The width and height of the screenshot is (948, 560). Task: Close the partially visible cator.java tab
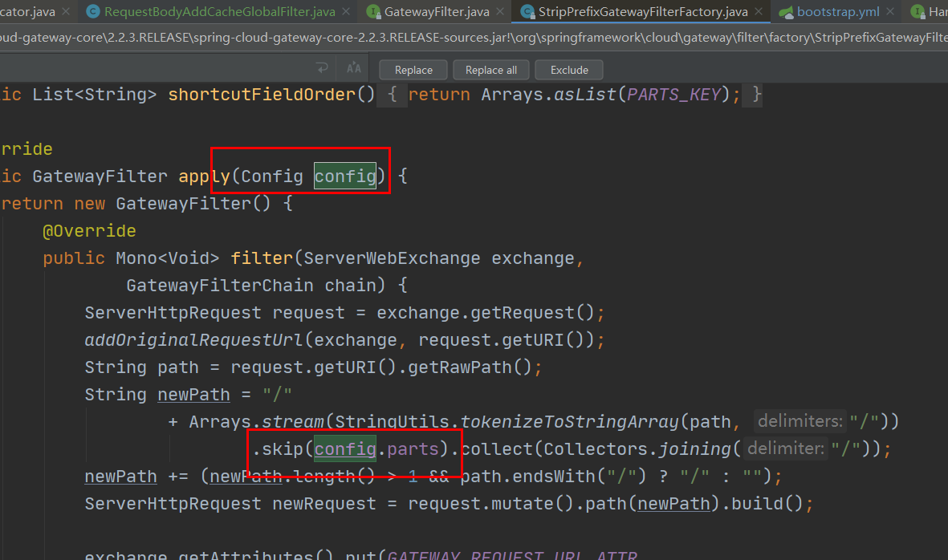click(66, 11)
